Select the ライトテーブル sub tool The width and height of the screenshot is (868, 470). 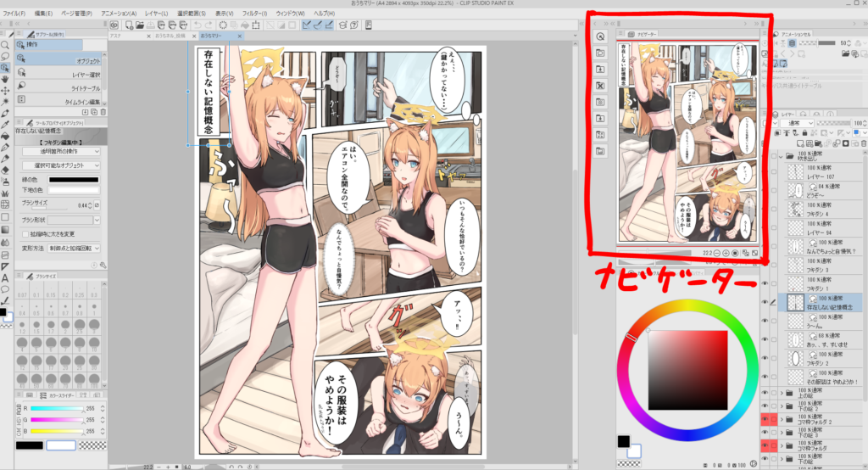click(x=58, y=87)
